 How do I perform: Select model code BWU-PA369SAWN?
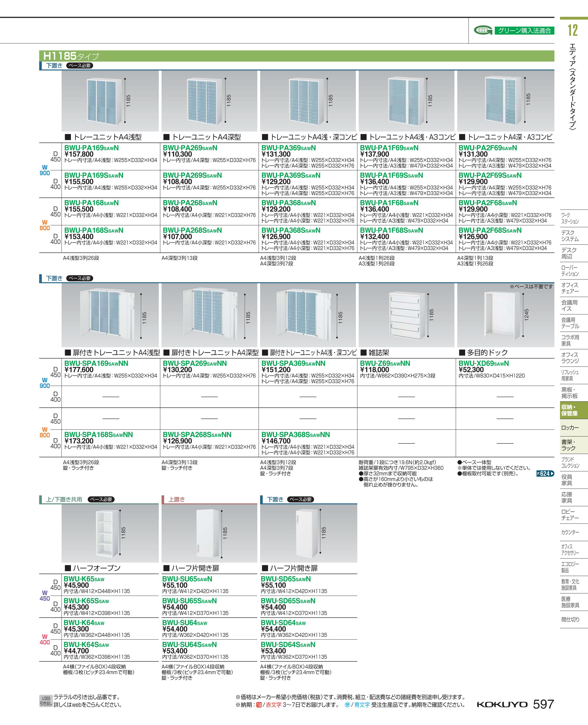(289, 148)
